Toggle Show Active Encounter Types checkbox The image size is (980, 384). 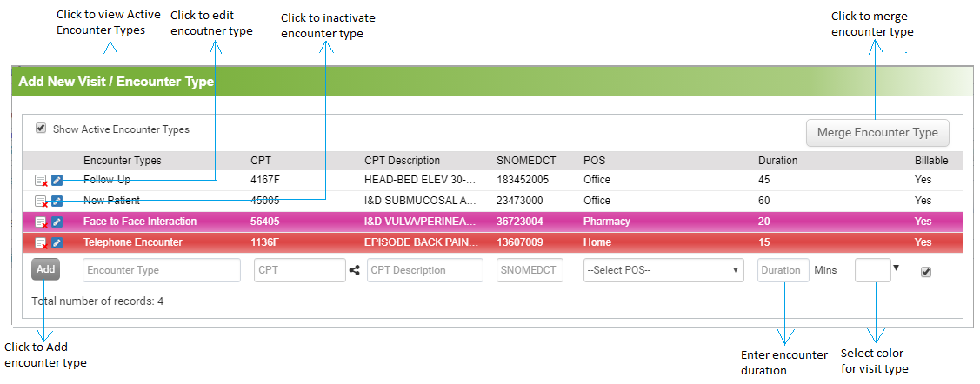(41, 128)
